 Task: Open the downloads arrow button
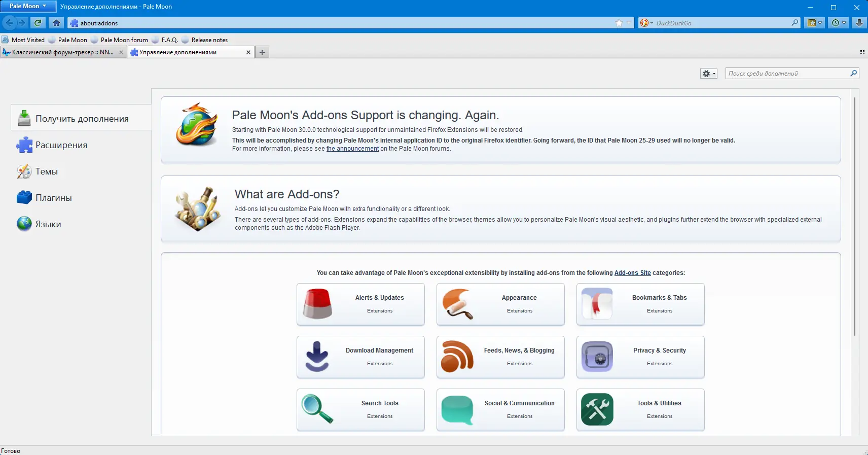(x=859, y=23)
